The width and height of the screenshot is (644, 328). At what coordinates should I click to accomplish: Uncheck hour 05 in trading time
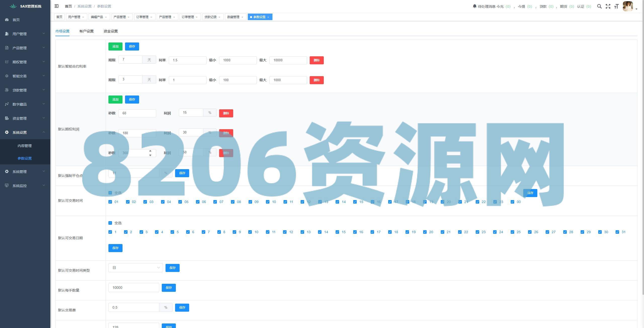pos(180,202)
